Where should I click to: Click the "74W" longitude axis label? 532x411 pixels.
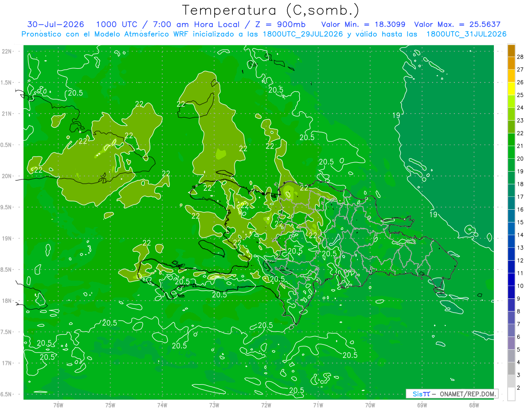click(162, 405)
